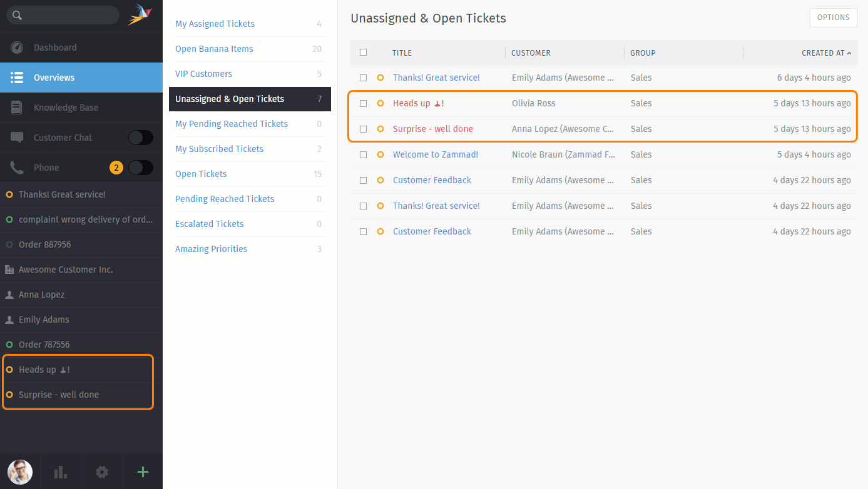Open the statistics bar chart icon

[61, 472]
